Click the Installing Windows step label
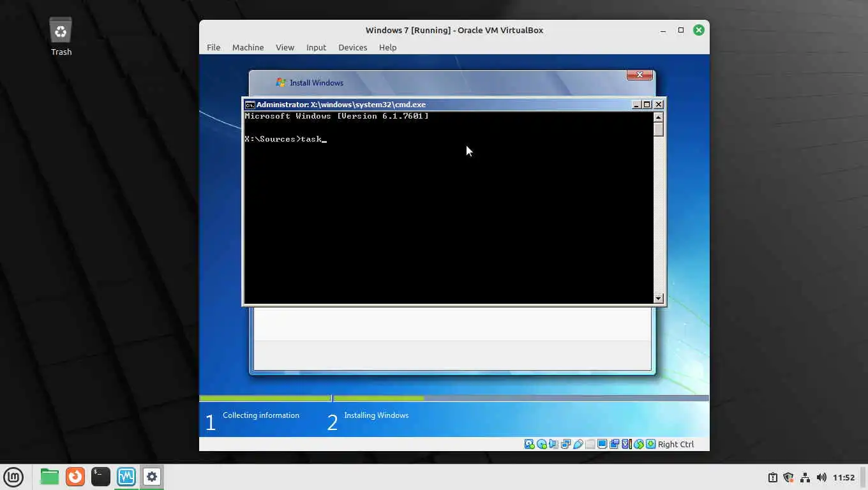The image size is (868, 490). point(376,415)
